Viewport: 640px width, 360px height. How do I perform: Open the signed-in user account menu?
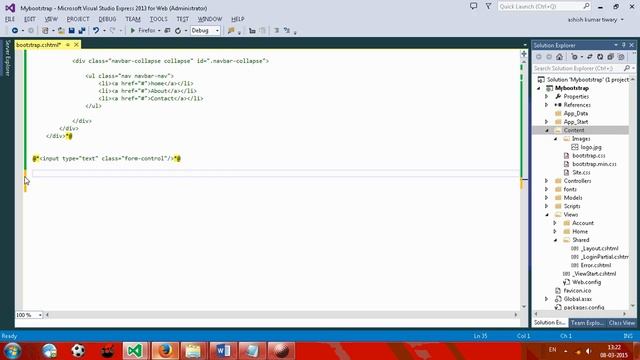[x=595, y=20]
